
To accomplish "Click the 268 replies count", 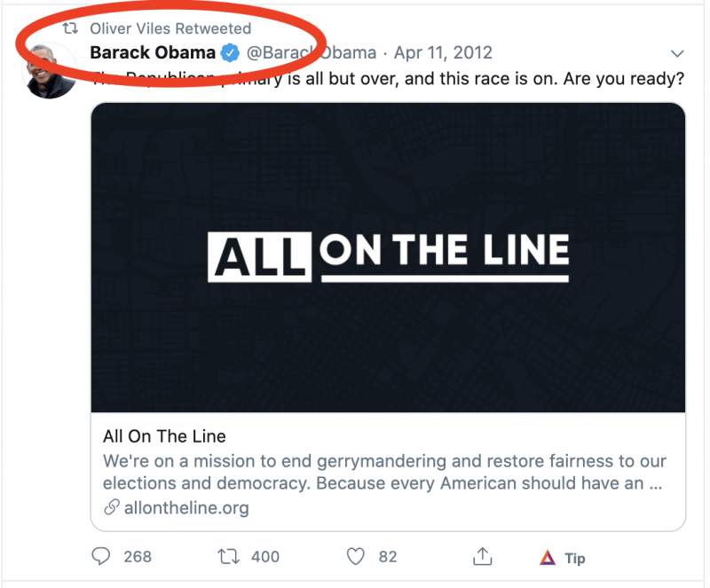I will [x=138, y=557].
